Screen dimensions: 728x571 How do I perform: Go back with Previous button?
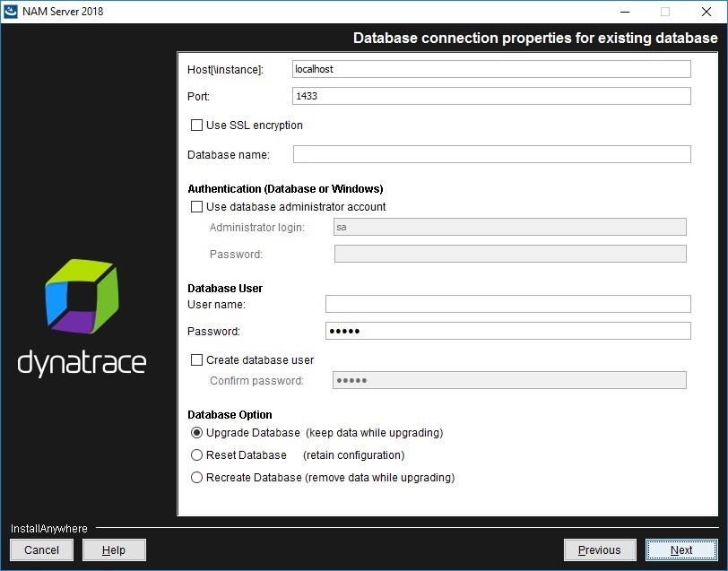[600, 550]
